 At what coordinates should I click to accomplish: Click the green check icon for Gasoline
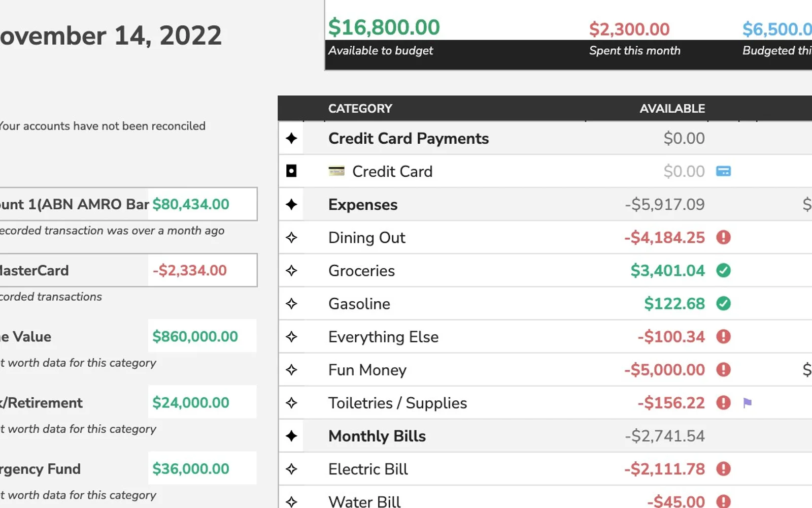click(723, 304)
